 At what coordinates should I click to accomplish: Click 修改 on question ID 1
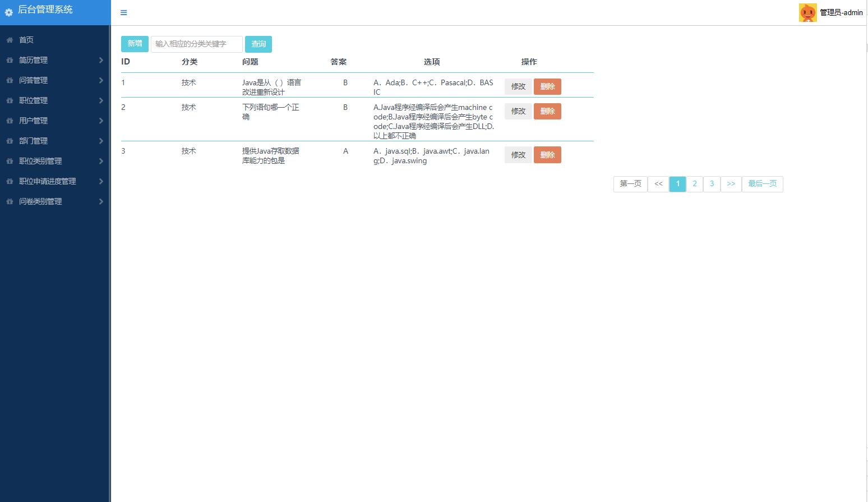click(x=518, y=86)
